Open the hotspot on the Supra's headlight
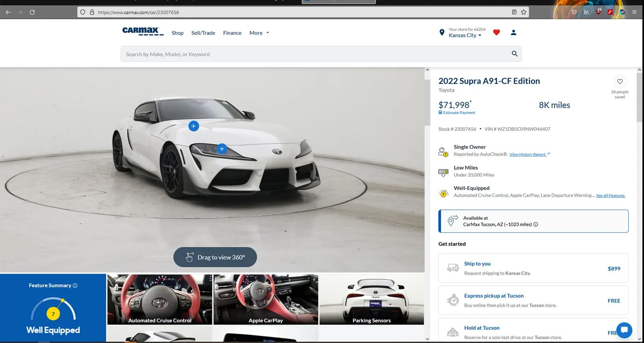The width and height of the screenshot is (644, 343). (222, 149)
